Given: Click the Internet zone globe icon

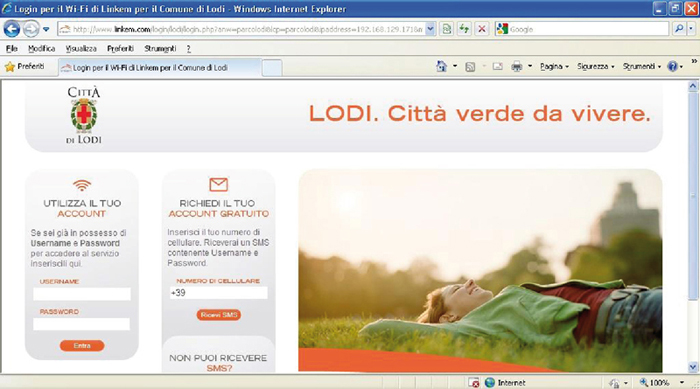Looking at the screenshot, I should pyautogui.click(x=490, y=383).
